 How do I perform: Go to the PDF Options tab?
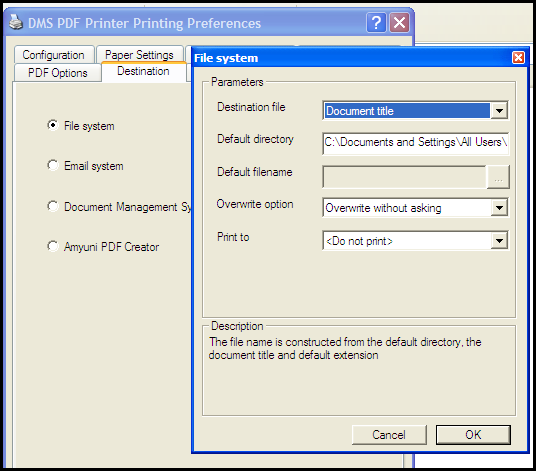(x=57, y=72)
